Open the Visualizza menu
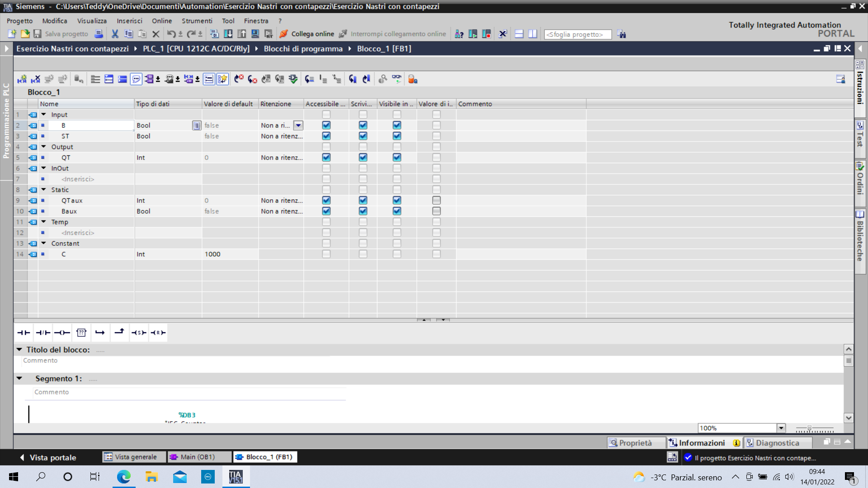 click(92, 21)
